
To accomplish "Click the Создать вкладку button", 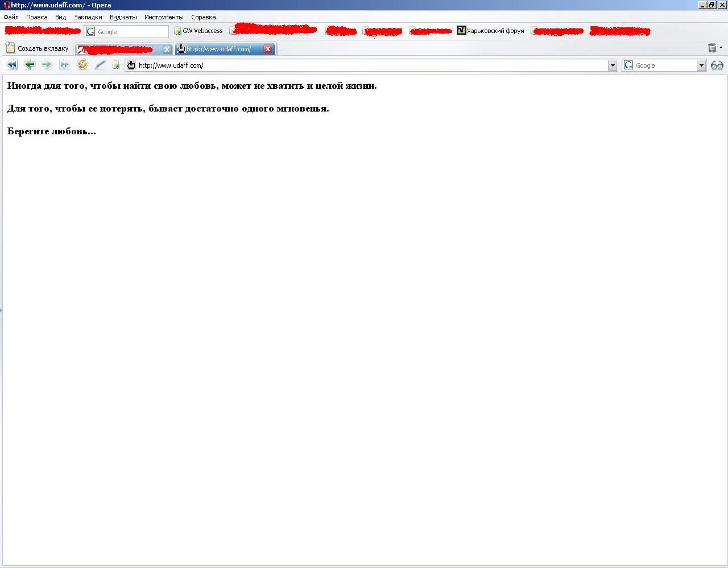I will coord(37,48).
